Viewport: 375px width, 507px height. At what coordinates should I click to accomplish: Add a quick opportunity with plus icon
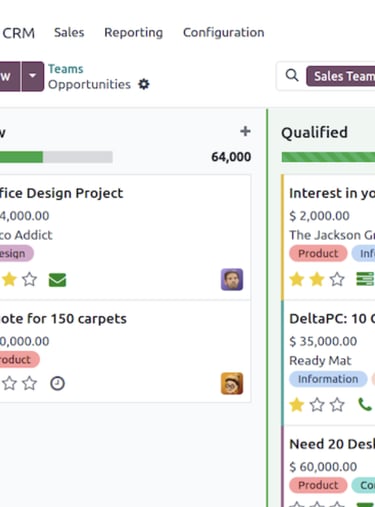point(245,131)
